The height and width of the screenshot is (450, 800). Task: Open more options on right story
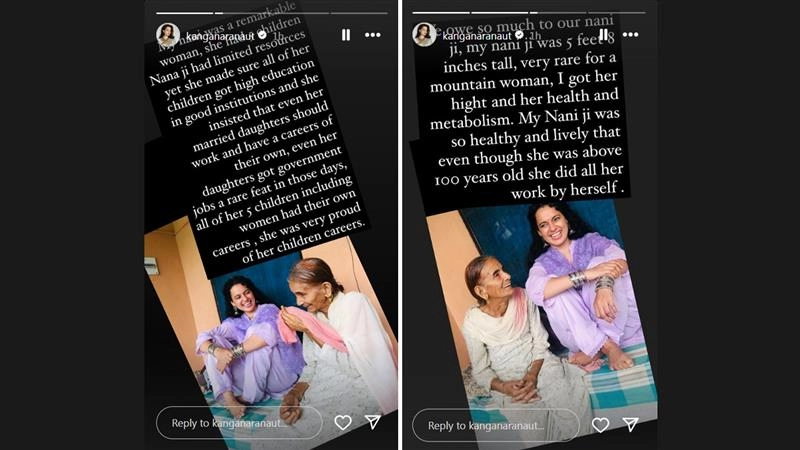631,34
